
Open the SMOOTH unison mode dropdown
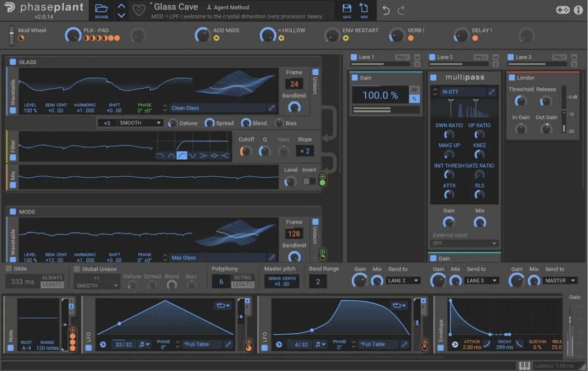[x=140, y=123]
